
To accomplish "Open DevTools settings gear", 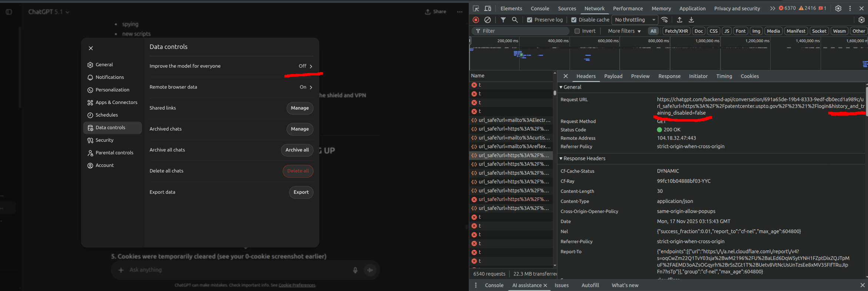I will (x=838, y=9).
